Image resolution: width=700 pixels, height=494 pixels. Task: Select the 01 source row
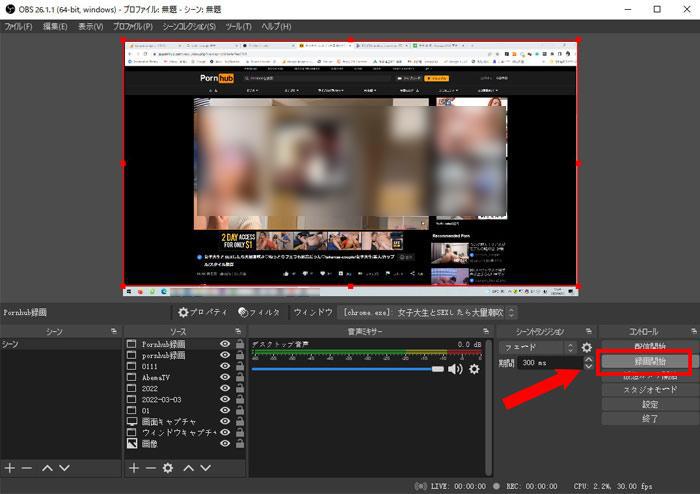(x=184, y=410)
